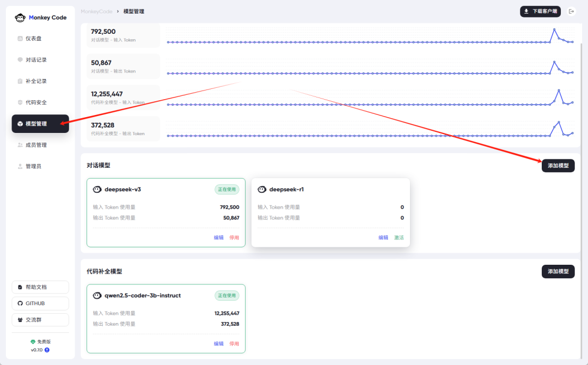Click the 下载客户端 button

pyautogui.click(x=540, y=11)
